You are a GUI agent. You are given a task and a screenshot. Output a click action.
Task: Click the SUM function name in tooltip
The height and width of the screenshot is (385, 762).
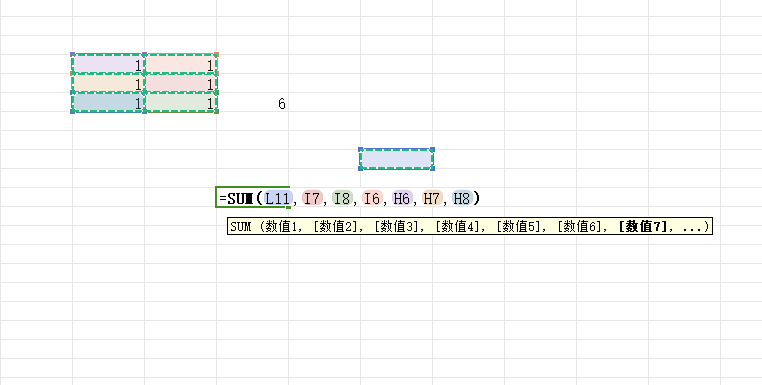[x=241, y=227]
